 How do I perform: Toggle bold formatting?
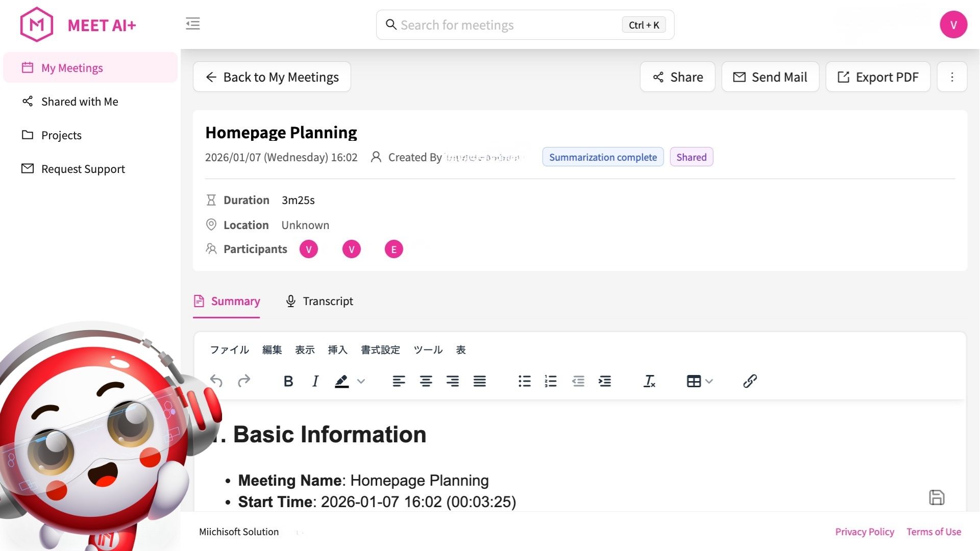(288, 381)
